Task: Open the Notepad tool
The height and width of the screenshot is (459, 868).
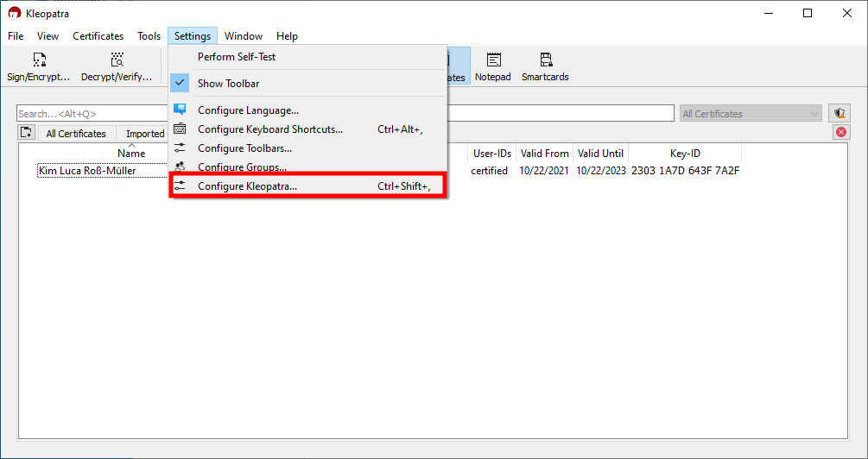Action: [x=492, y=66]
